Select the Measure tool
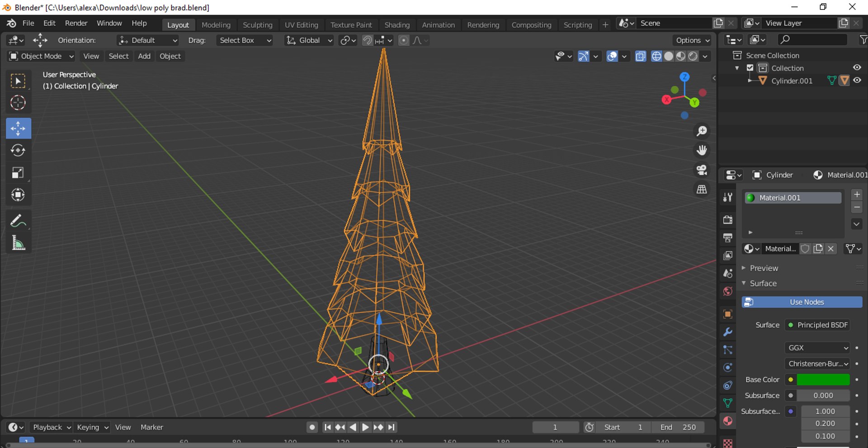Viewport: 868px width, 448px height. point(18,243)
